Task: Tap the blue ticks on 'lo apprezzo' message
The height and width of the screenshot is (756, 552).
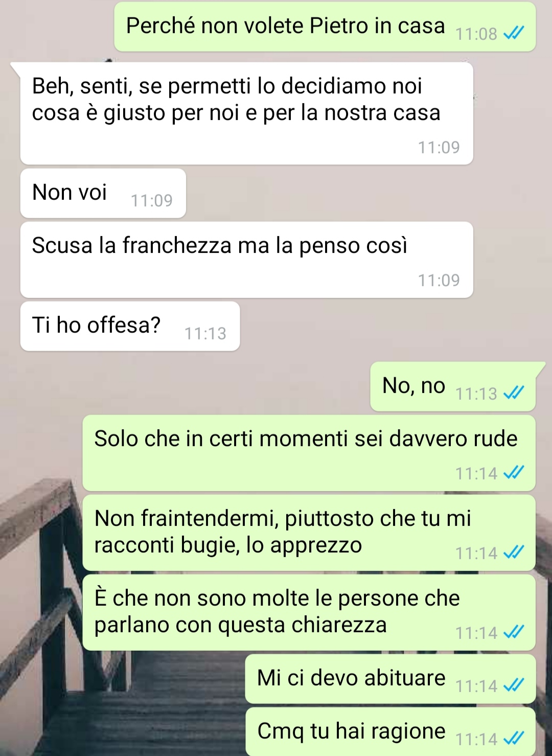Action: 514,553
